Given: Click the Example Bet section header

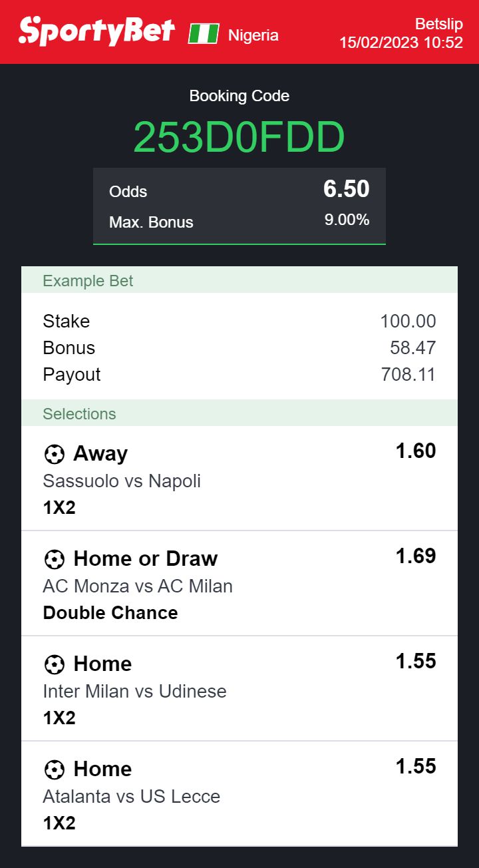Looking at the screenshot, I should (88, 280).
